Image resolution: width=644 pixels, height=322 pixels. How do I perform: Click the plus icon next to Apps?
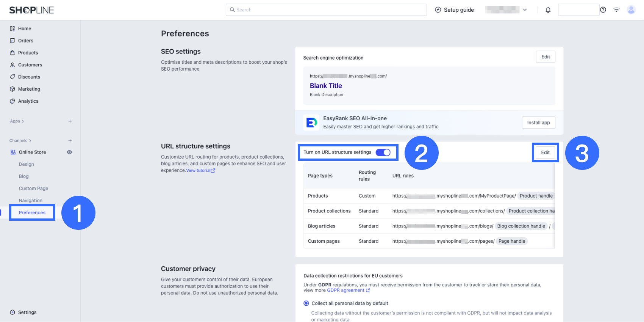(x=70, y=121)
